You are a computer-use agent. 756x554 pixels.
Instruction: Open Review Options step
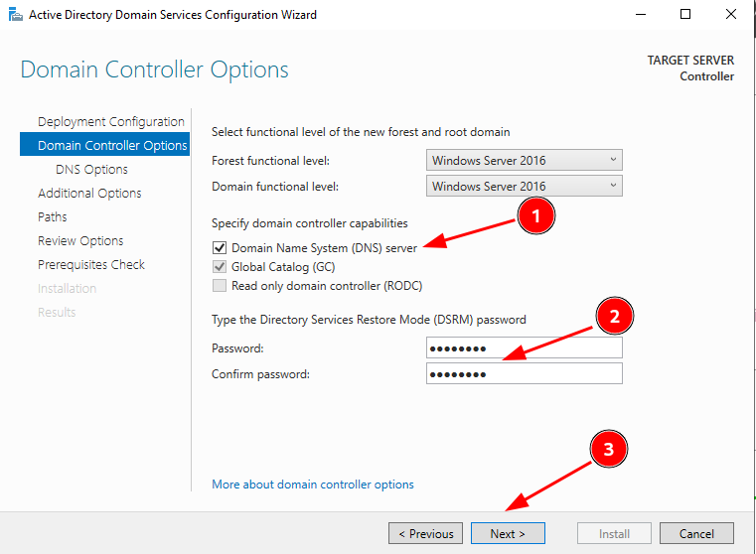[80, 241]
